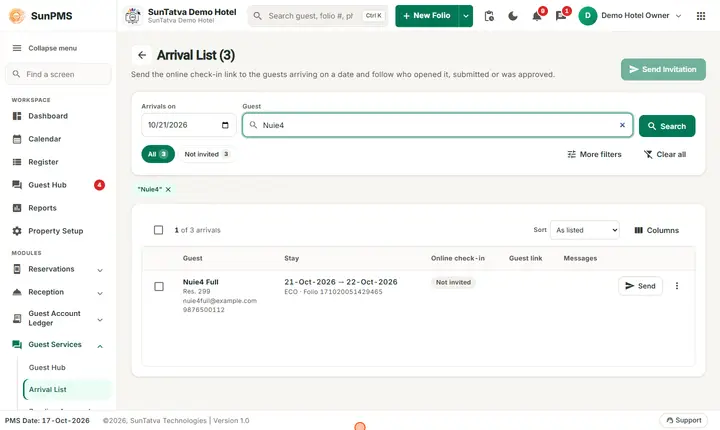The height and width of the screenshot is (430, 720).
Task: Click the D user avatar
Action: (x=587, y=16)
